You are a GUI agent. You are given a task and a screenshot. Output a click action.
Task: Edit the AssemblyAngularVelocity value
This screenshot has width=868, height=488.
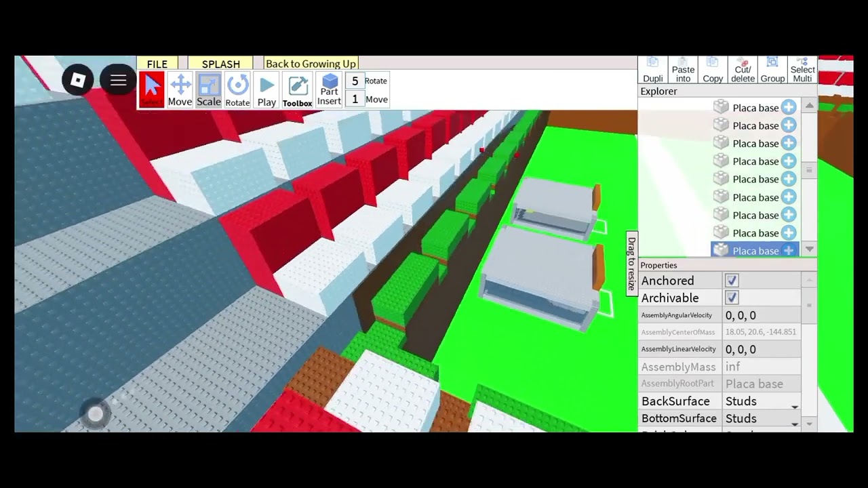762,315
